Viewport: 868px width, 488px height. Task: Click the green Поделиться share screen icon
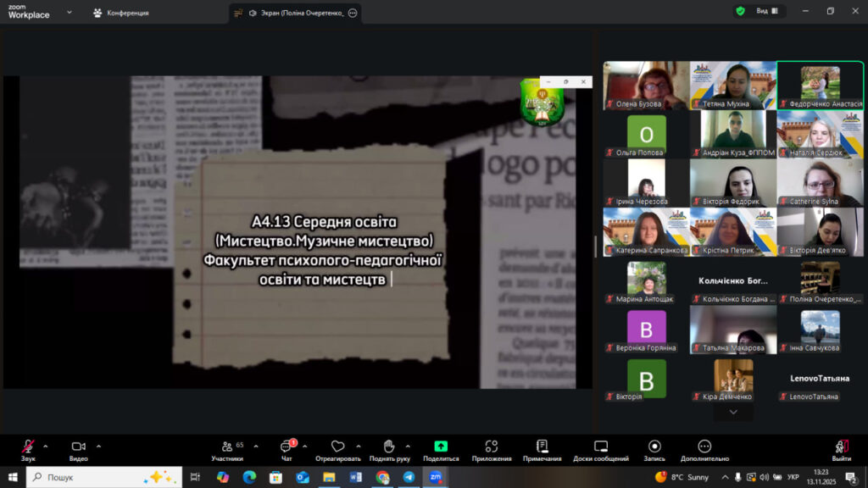tap(441, 446)
